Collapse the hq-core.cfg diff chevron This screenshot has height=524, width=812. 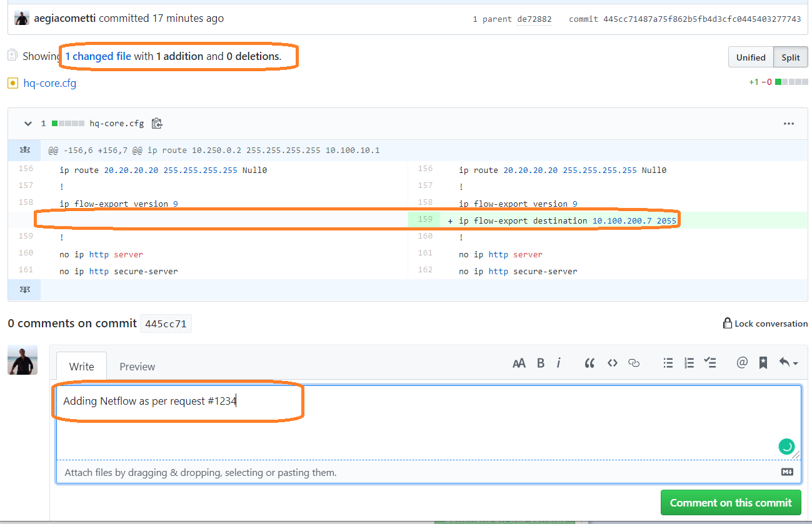tap(28, 124)
